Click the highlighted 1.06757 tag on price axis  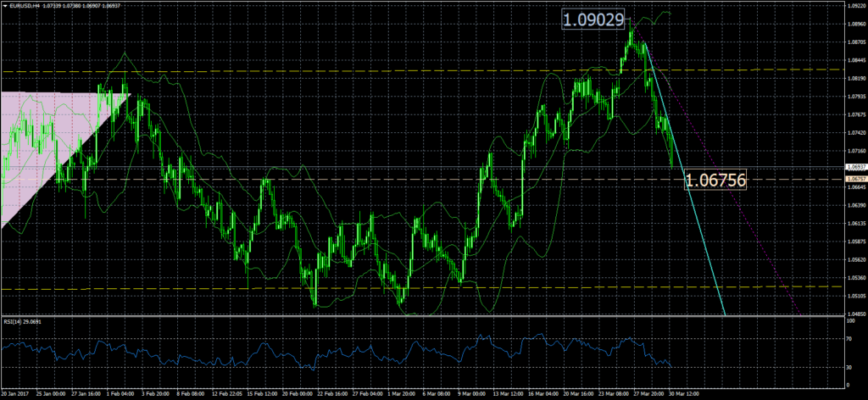[x=854, y=180]
